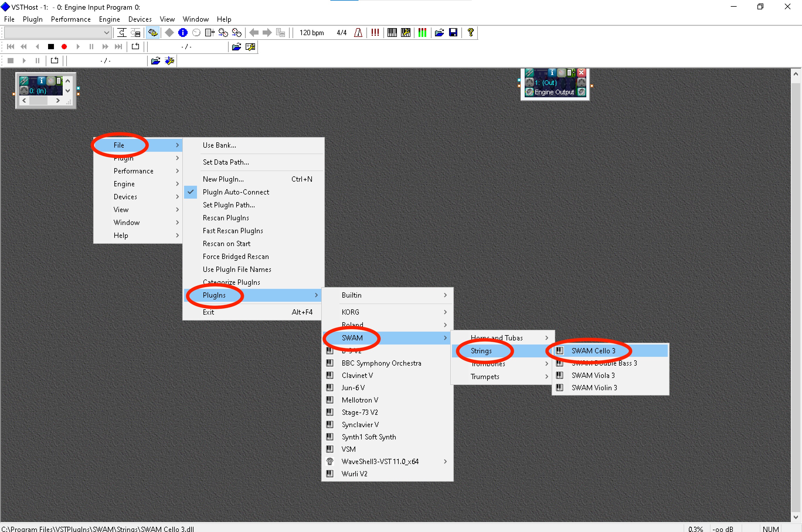This screenshot has width=802, height=532.
Task: Click the 120 bpm tempo display
Action: tap(311, 33)
